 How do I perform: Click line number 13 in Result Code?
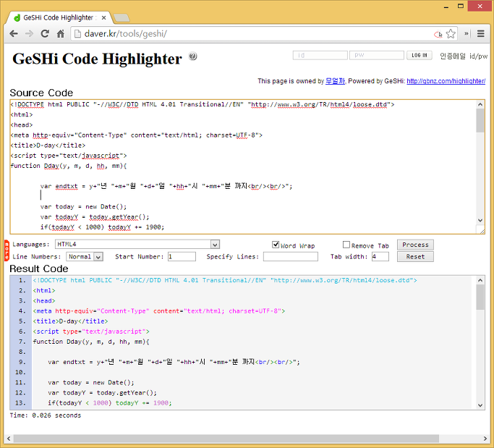[x=20, y=403]
